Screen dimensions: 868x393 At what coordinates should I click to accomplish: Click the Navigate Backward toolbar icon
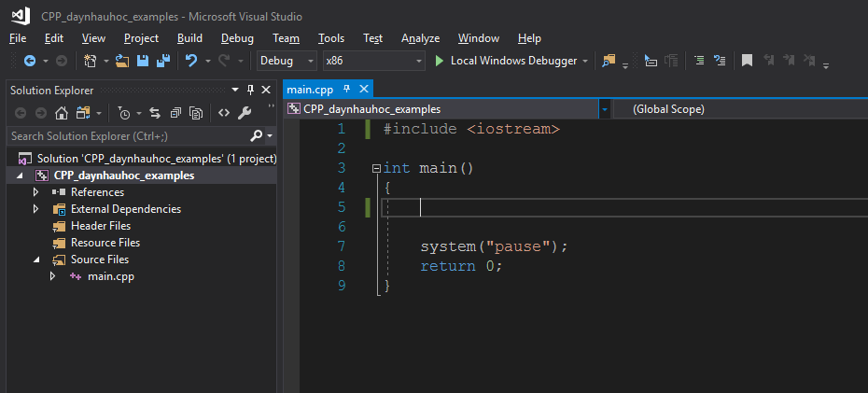tap(30, 61)
